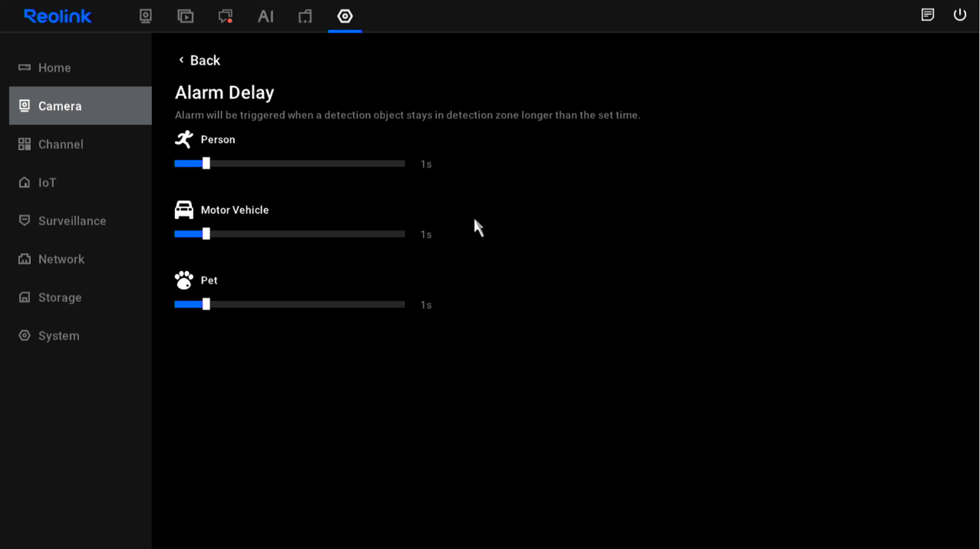Select Camera in the sidebar
The width and height of the screenshot is (980, 549).
(x=80, y=106)
